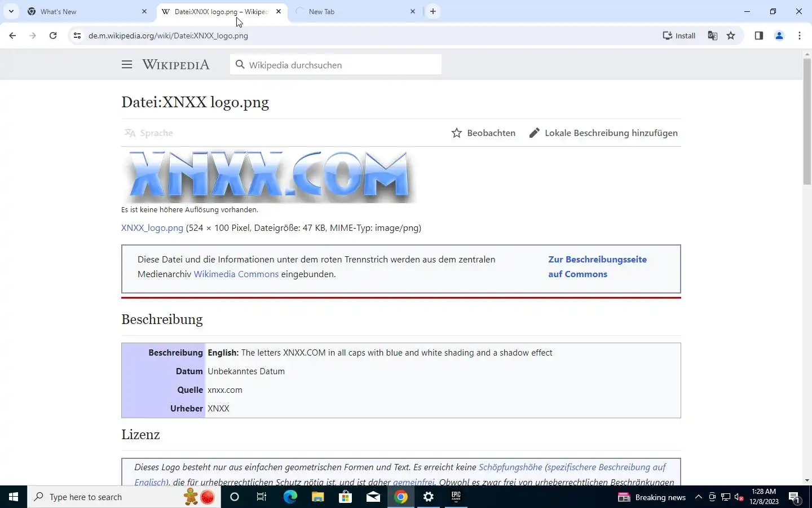Image resolution: width=812 pixels, height=508 pixels.
Task: Close the New Tab tab
Action: pyautogui.click(x=413, y=11)
